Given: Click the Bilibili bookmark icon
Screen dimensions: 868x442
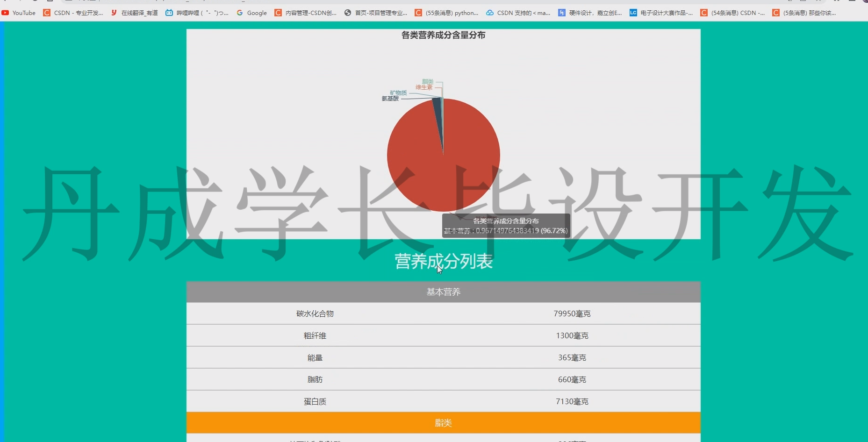Looking at the screenshot, I should click(x=169, y=13).
